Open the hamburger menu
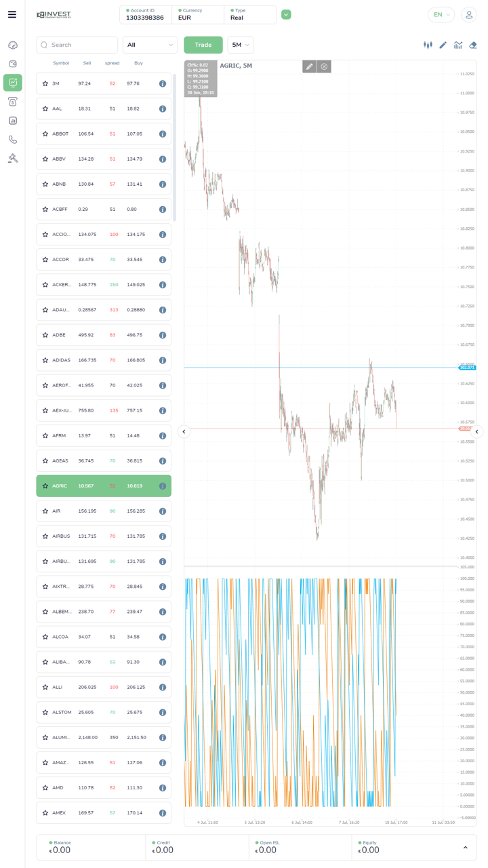Viewport: 488px width, 868px height. pos(12,14)
